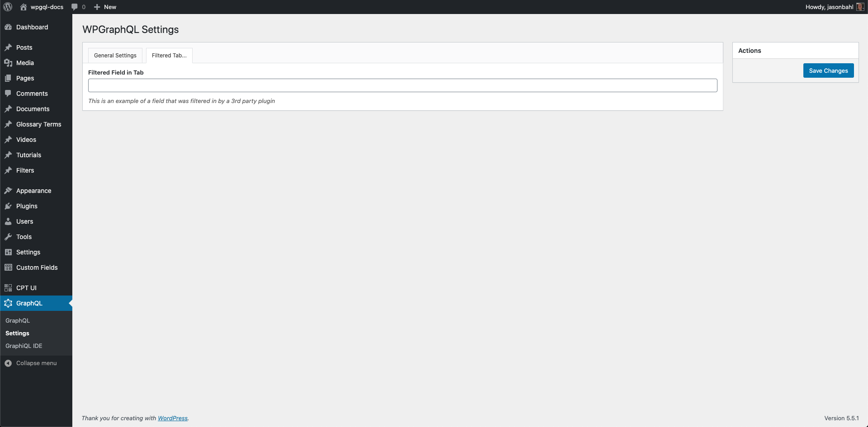Open the Glossary Terms menu label

coord(39,124)
